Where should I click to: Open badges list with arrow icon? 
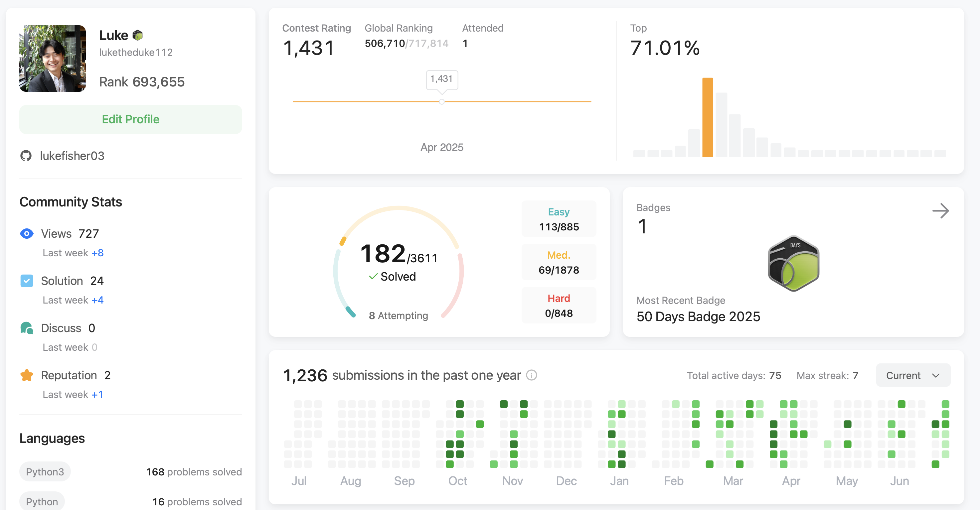940,211
